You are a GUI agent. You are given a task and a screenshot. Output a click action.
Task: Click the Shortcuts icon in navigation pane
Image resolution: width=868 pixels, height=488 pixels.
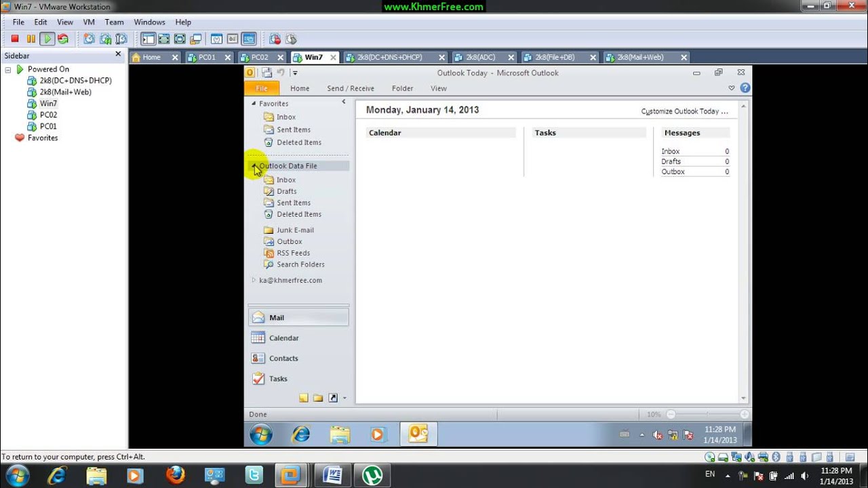[x=333, y=398]
